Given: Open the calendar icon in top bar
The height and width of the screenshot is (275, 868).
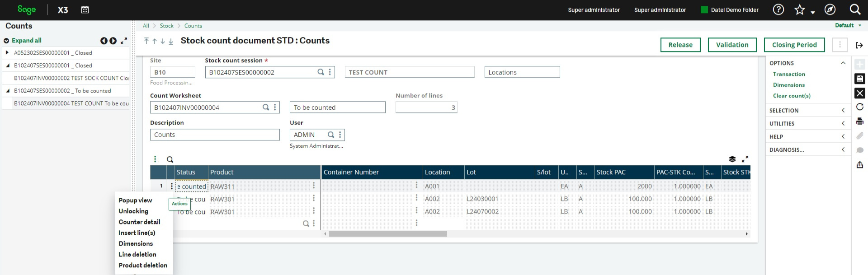Looking at the screenshot, I should [85, 9].
